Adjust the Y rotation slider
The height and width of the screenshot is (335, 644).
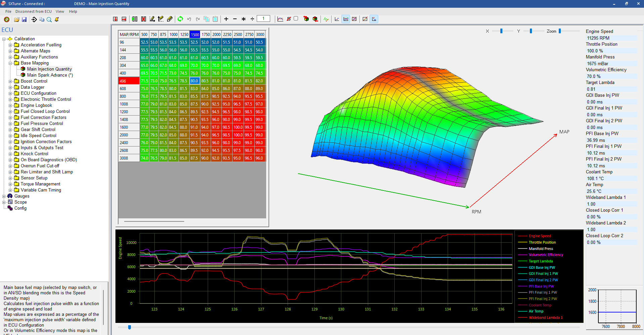pyautogui.click(x=531, y=31)
